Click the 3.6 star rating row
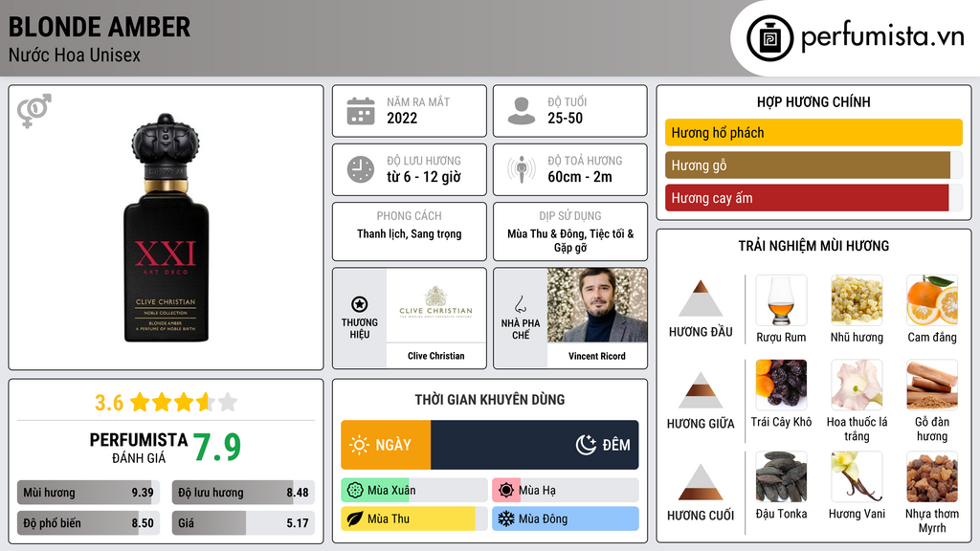Image resolution: width=980 pixels, height=551 pixels. pyautogui.click(x=167, y=402)
